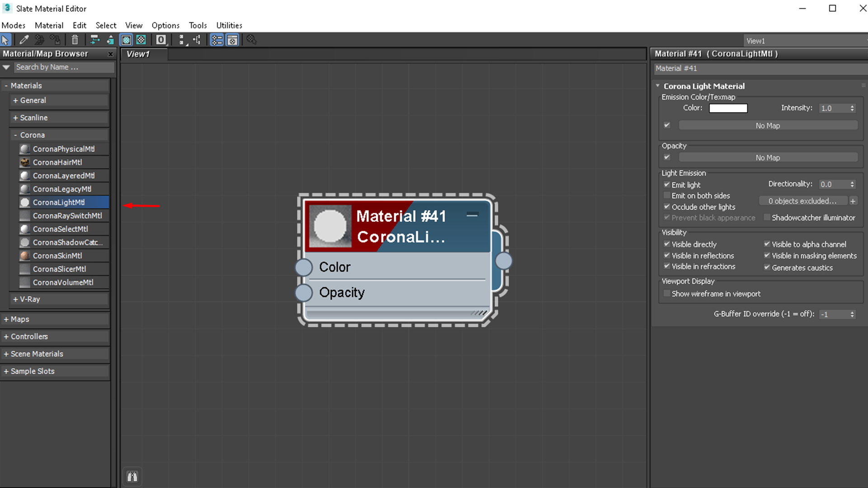Click 0 objects excluded button
Image resolution: width=868 pixels, height=488 pixels.
(x=802, y=201)
